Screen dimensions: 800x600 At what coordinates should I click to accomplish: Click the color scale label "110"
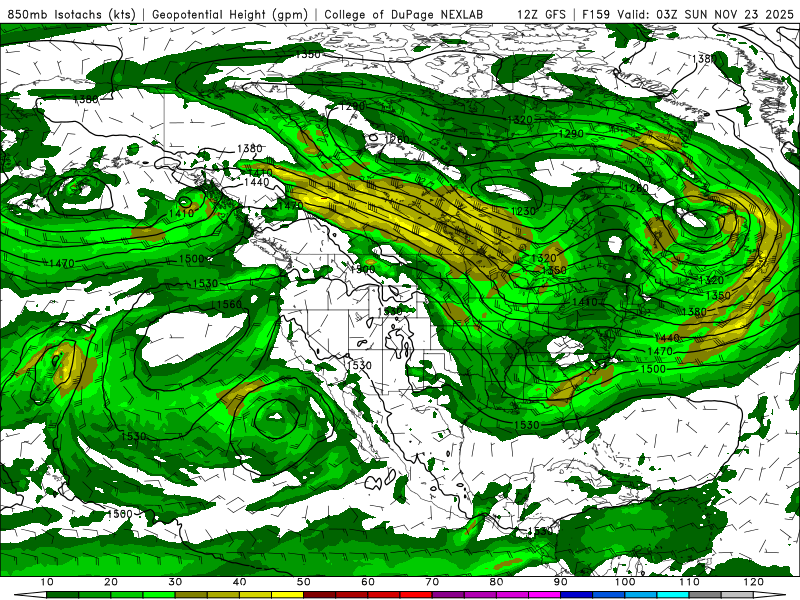pos(689,582)
